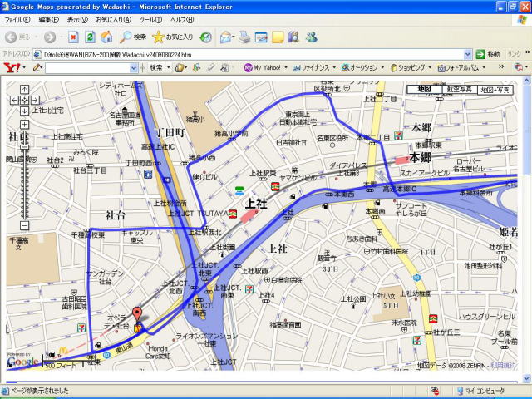532x399 pixels.
Task: Open the ファイナンス dropdown arrow
Action: click(334, 68)
